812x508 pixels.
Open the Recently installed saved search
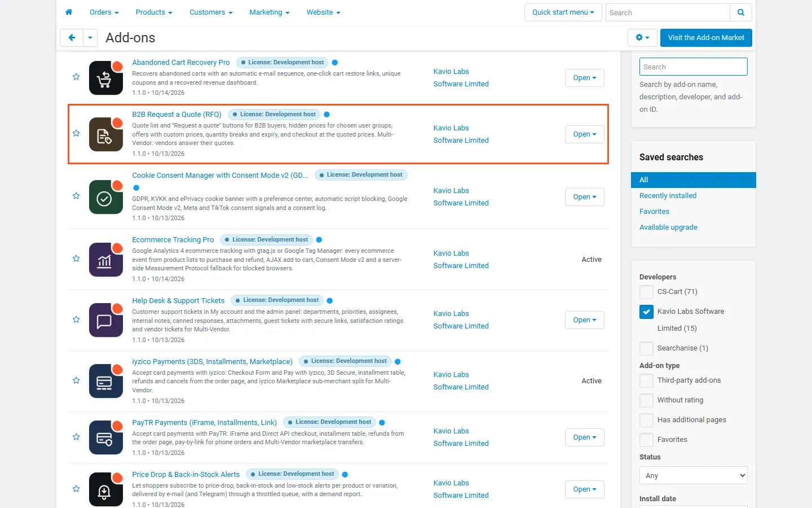coord(668,196)
